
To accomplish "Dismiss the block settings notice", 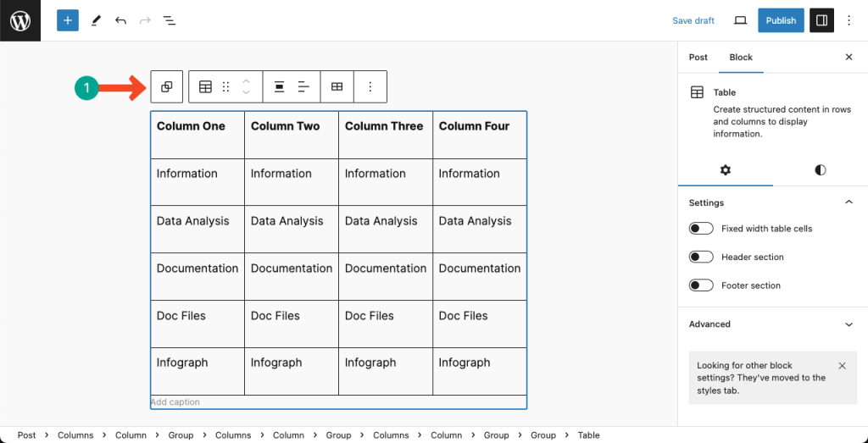I will pos(842,366).
